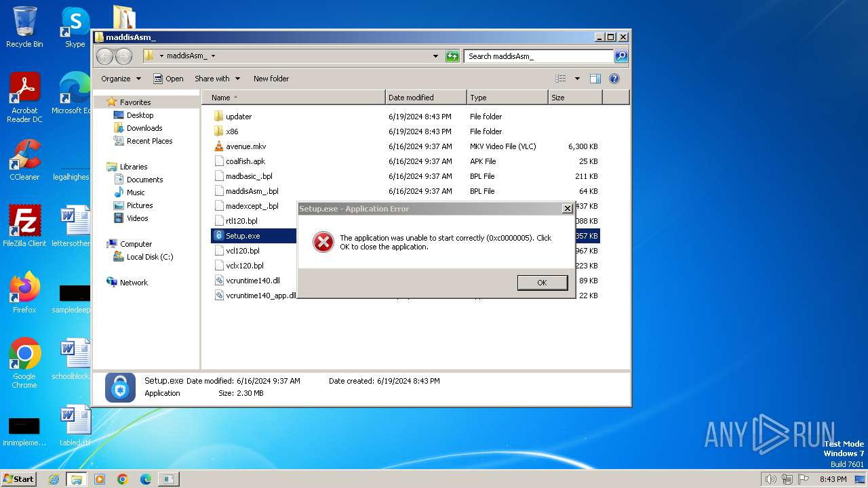Select the coalfish.apk file

tap(245, 161)
